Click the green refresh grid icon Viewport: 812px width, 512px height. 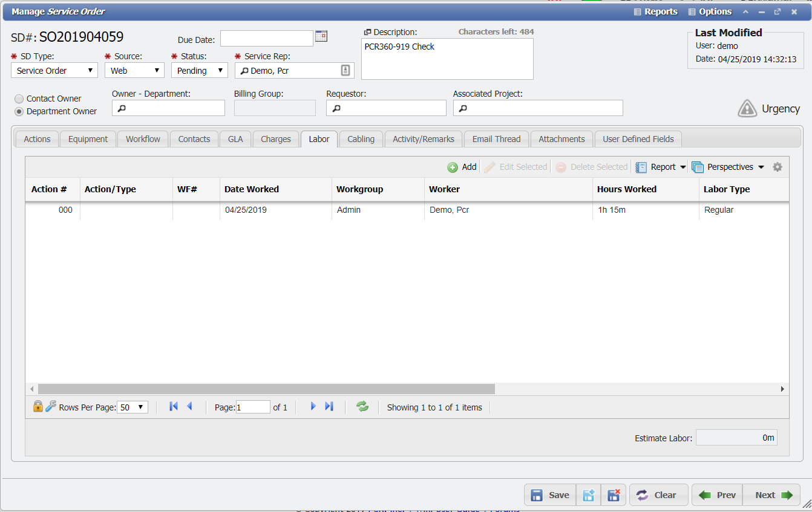tap(362, 407)
